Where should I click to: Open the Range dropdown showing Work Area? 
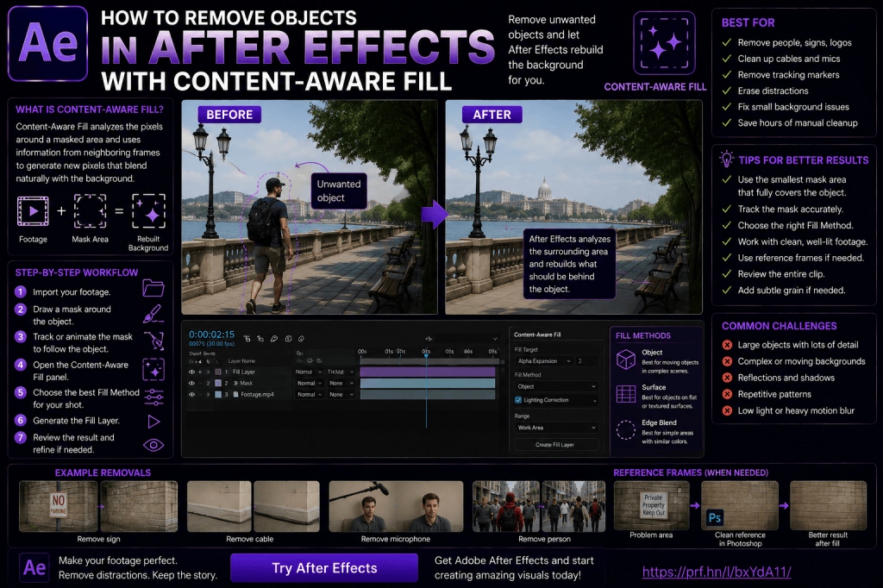556,428
